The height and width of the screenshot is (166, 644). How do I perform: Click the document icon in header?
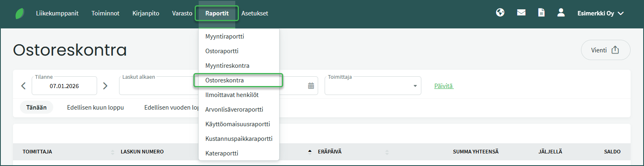(x=541, y=13)
